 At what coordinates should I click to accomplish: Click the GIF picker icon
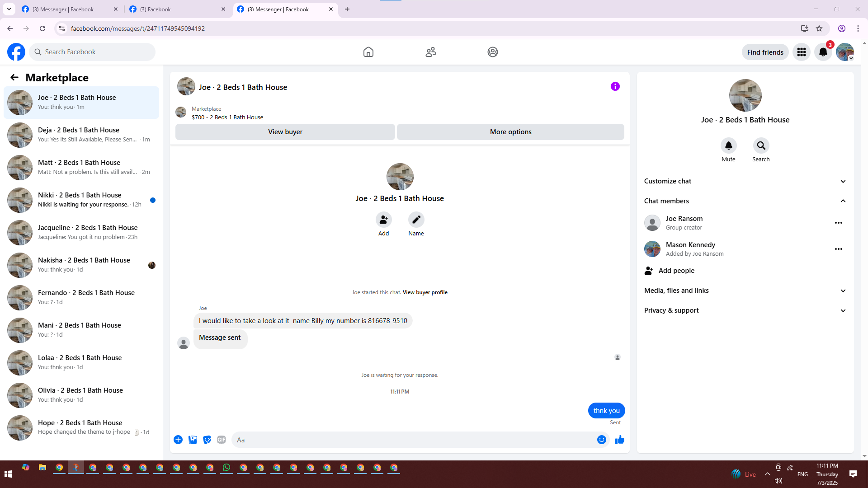point(221,440)
